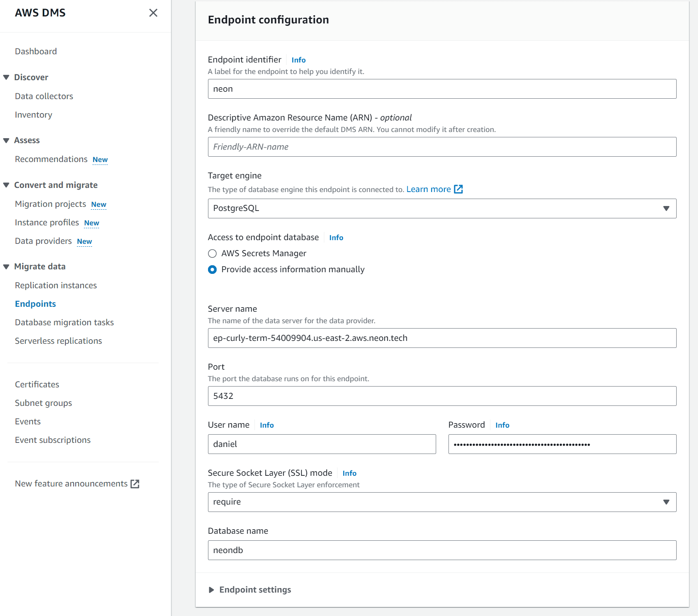698x616 pixels.
Task: Close the AWS DMS navigation sidebar
Action: click(x=153, y=13)
